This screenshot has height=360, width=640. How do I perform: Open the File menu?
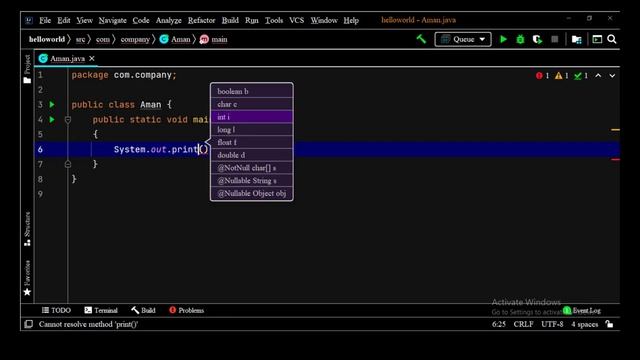point(45,20)
